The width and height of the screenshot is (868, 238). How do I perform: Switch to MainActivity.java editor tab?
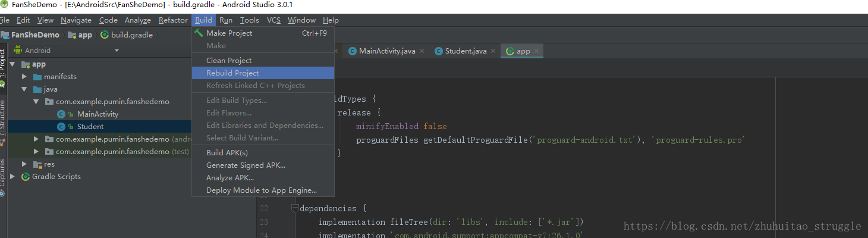387,51
